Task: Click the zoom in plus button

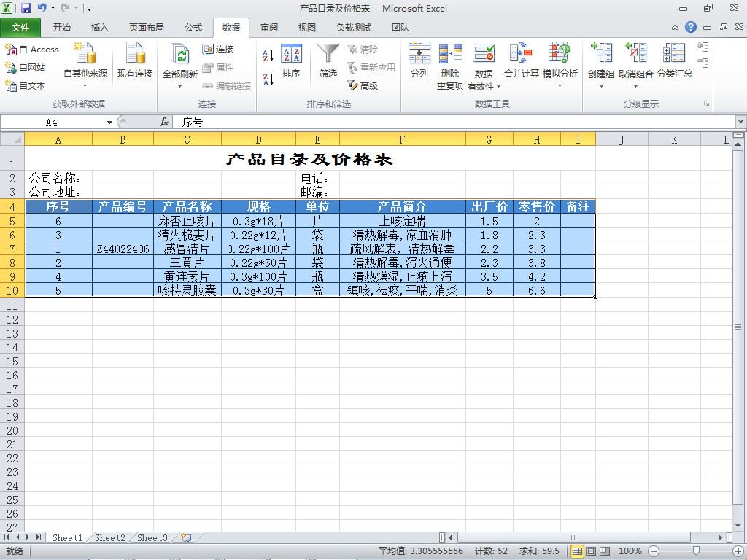Action: pos(738,551)
